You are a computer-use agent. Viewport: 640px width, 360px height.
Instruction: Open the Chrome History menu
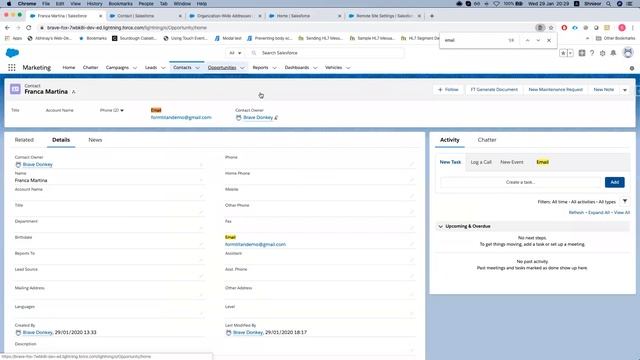pyautogui.click(x=94, y=4)
